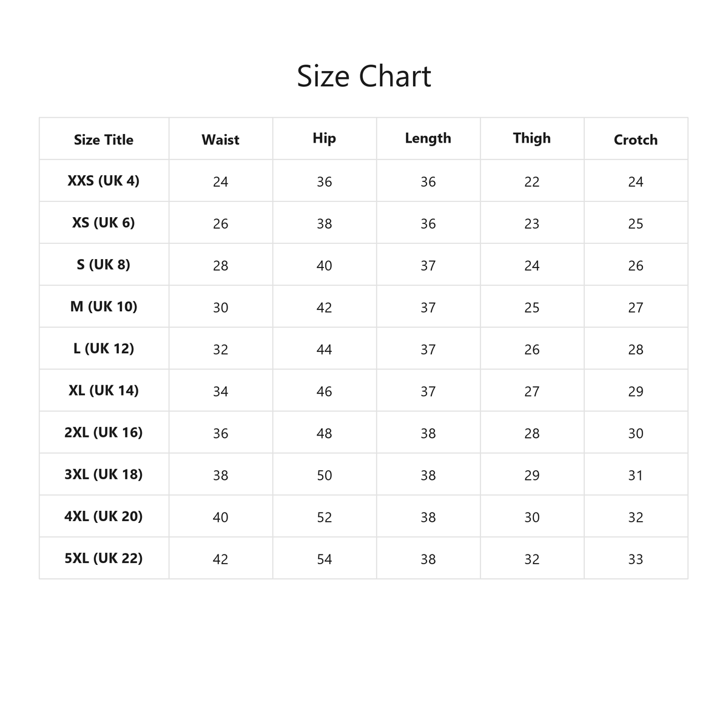Viewport: 728px width, 728px height.
Task: Click the waist value 42 for 5XL
Action: pos(220,559)
